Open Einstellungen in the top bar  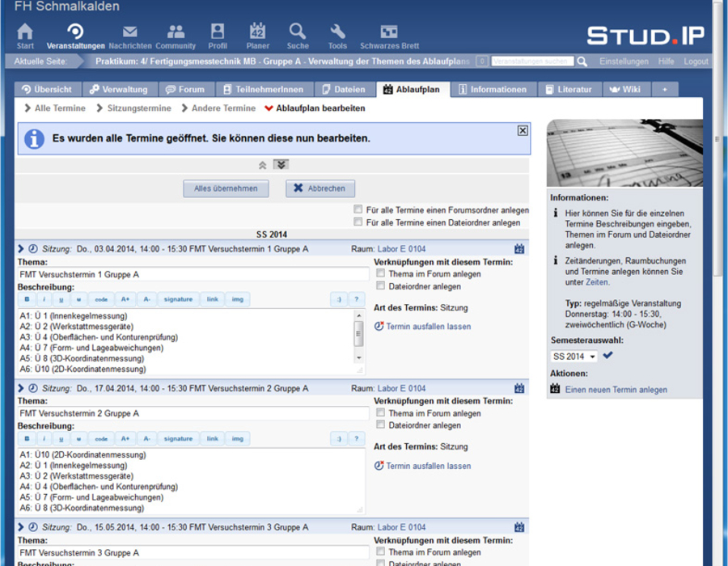click(x=624, y=61)
